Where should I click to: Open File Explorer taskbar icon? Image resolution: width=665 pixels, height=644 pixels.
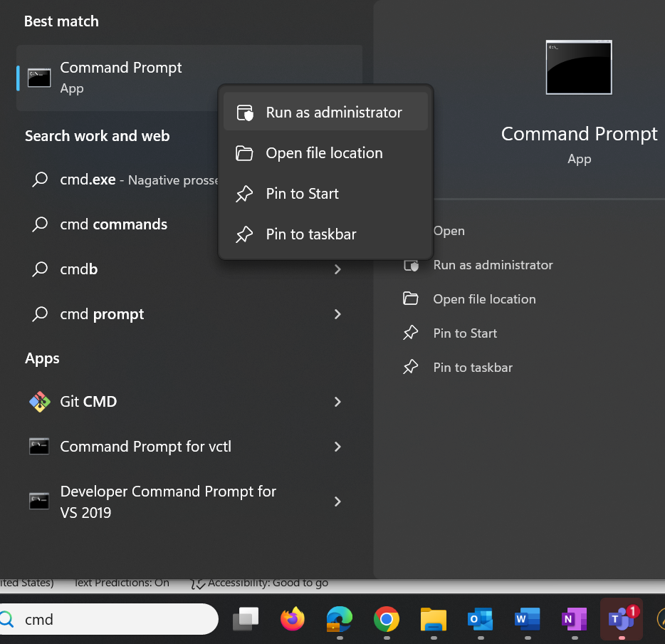click(x=433, y=619)
